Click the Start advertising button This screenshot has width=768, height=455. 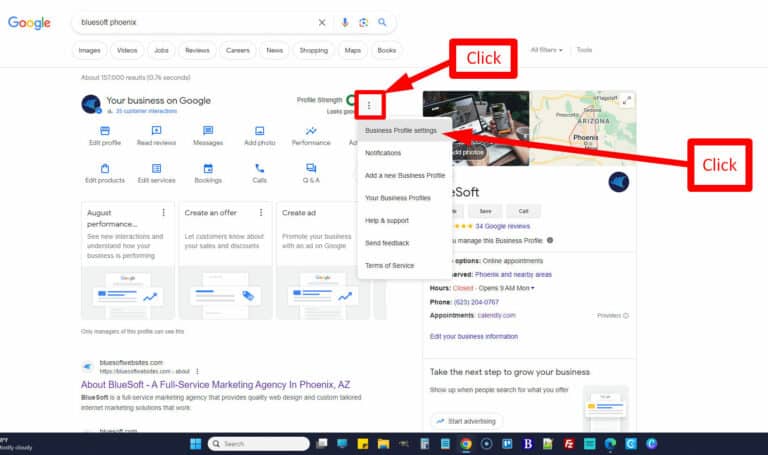coord(467,421)
